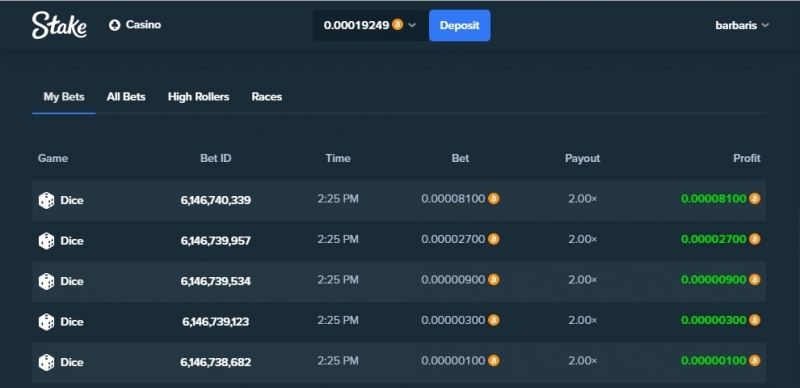Open the Dice game link for bet 6,146,740,339

pyautogui.click(x=72, y=200)
